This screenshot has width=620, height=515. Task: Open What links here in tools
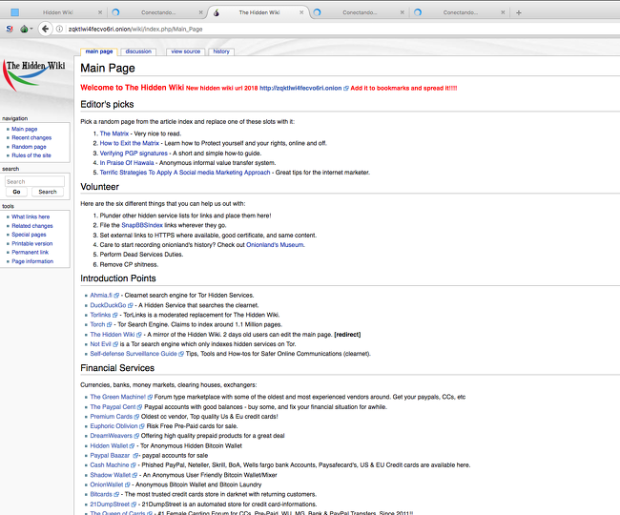(31, 216)
